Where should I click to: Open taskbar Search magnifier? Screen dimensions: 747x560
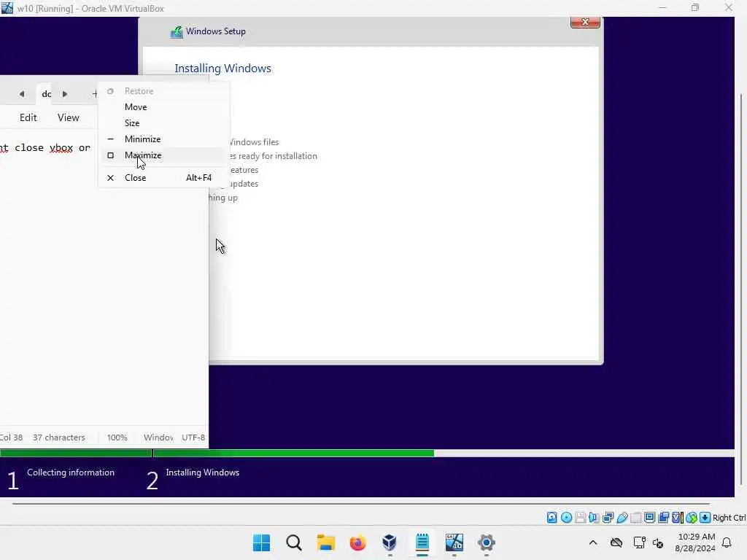pos(293,542)
